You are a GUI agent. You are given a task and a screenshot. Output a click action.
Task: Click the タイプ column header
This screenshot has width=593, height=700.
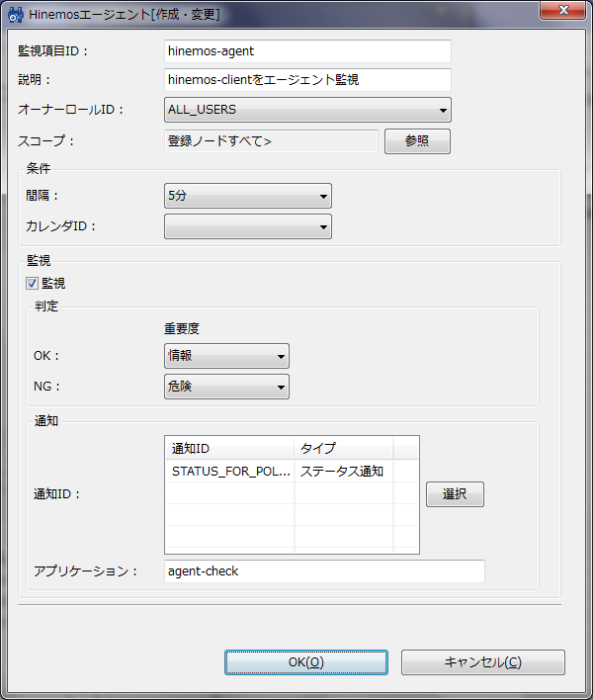pos(344,448)
